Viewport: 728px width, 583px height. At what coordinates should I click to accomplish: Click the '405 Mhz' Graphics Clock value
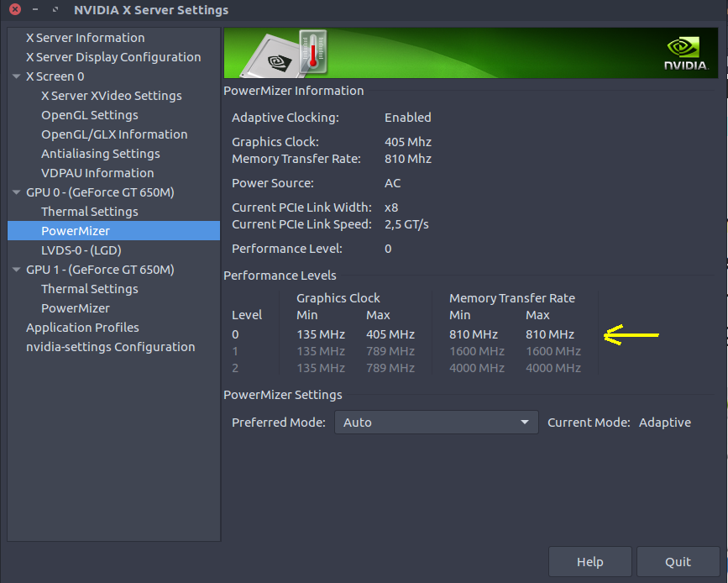click(407, 142)
